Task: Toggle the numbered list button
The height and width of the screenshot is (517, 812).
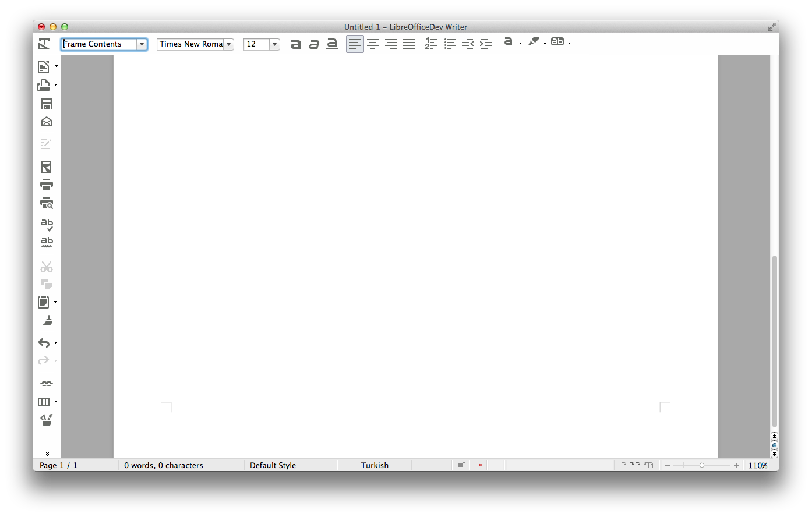Action: pyautogui.click(x=431, y=44)
